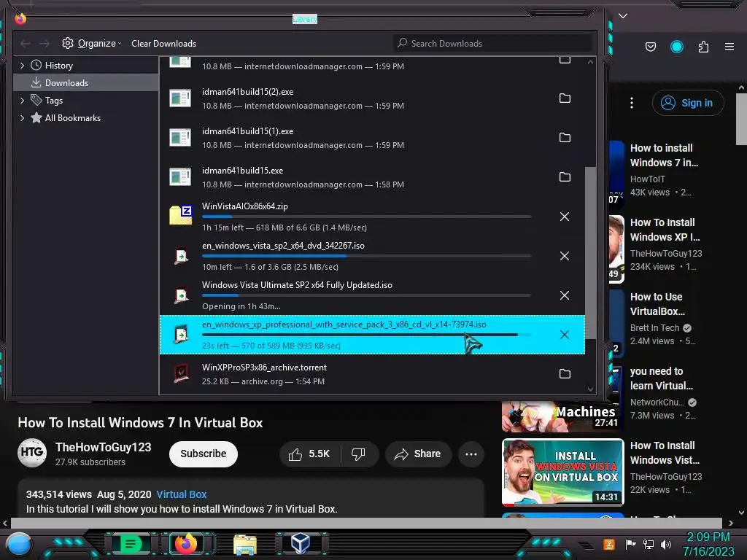Subscribe to TheHowToGuy123 channel
This screenshot has width=747, height=560.
tap(204, 454)
